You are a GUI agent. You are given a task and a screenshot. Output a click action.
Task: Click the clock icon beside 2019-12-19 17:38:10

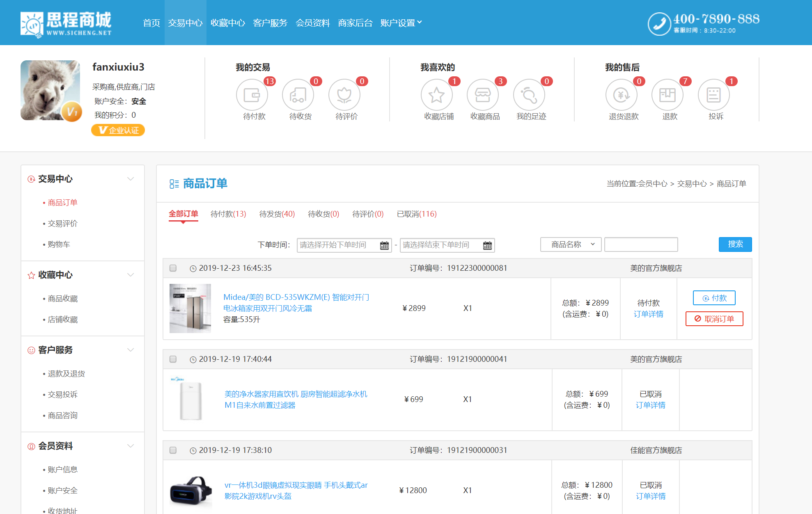click(x=193, y=450)
